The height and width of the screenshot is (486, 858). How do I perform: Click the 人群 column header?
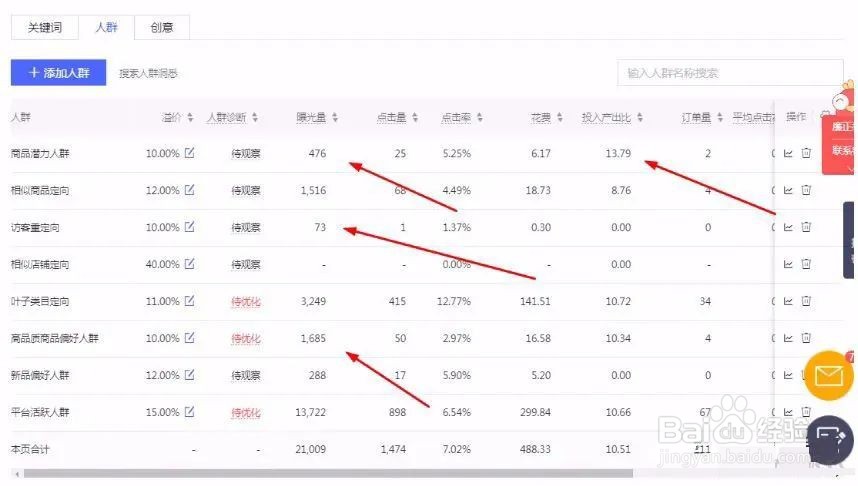(21, 117)
